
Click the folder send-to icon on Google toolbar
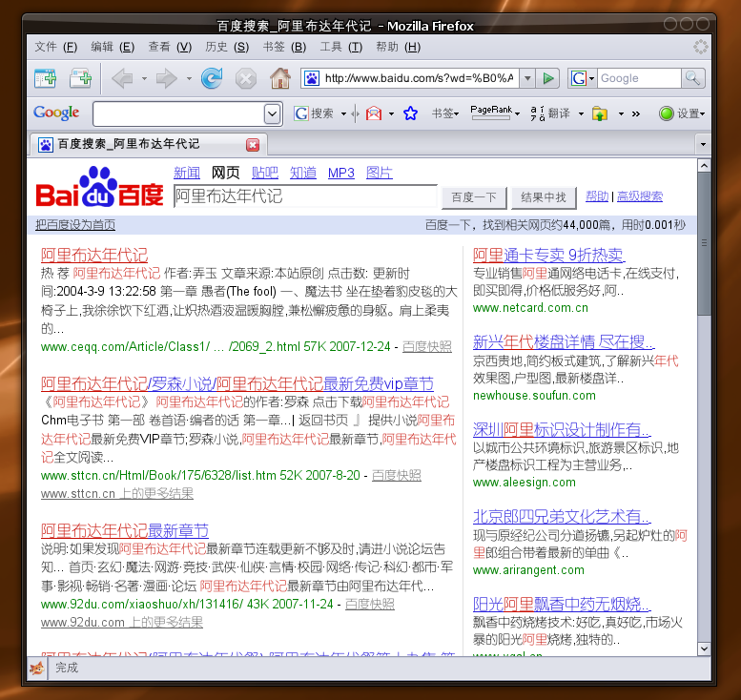600,113
